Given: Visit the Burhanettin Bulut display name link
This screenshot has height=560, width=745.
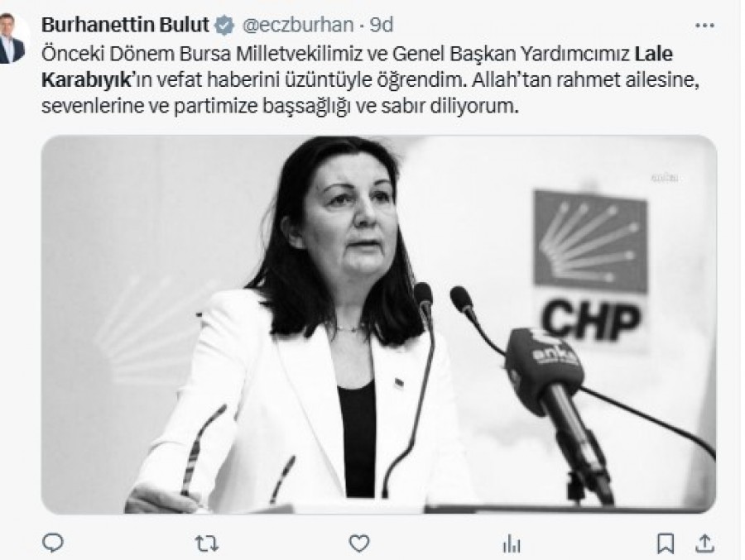Looking at the screenshot, I should (x=126, y=25).
